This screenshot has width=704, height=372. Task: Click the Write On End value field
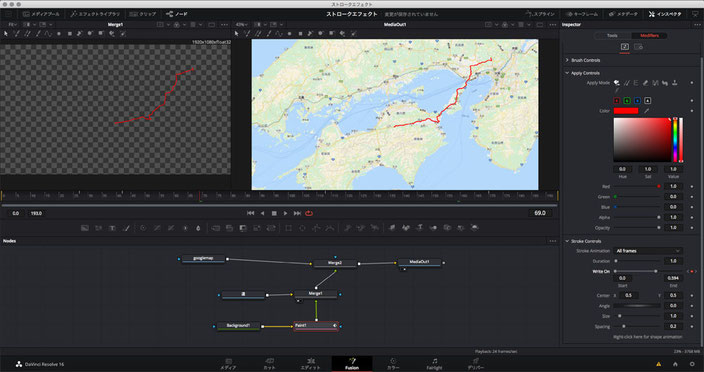[673, 278]
